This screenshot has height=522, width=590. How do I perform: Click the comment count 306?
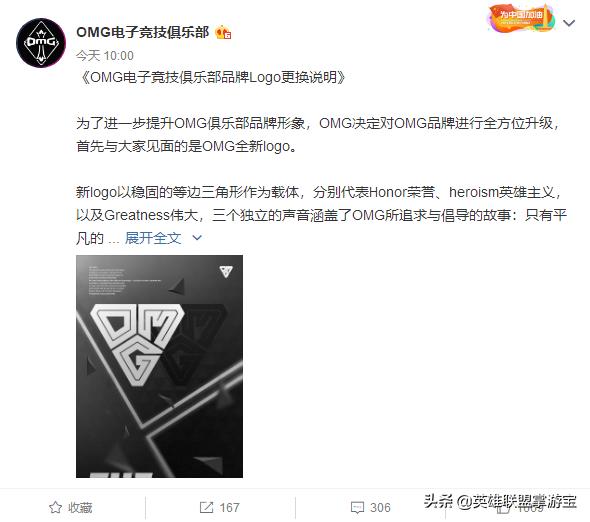(380, 507)
